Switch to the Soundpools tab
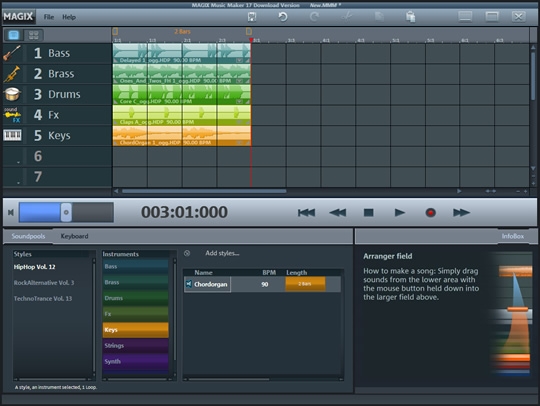Image resolution: width=540 pixels, height=406 pixels. (28, 236)
